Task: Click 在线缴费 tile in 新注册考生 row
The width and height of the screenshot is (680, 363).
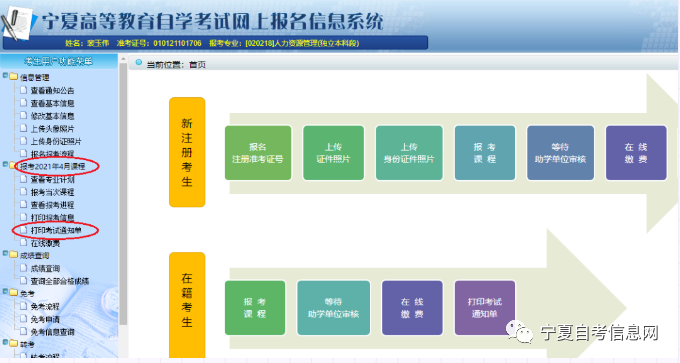Action: [636, 153]
